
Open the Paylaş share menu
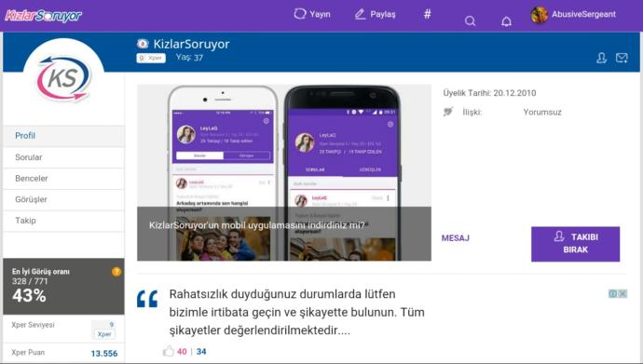point(375,14)
